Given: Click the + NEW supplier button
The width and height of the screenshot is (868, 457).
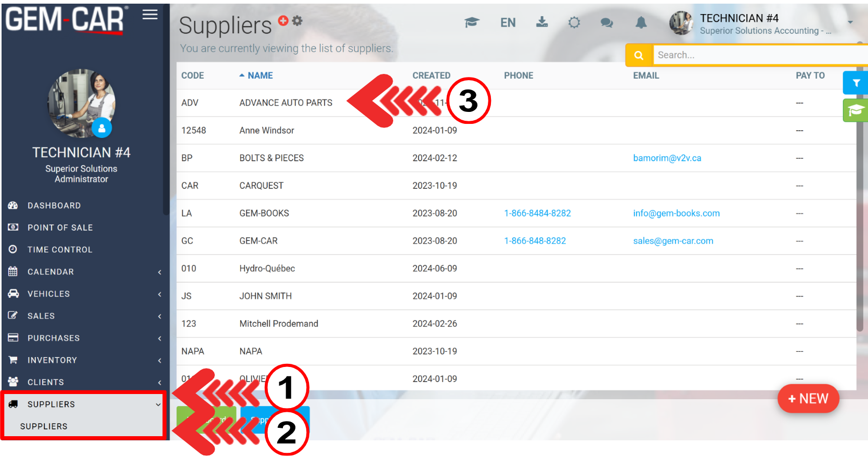Looking at the screenshot, I should click(808, 399).
